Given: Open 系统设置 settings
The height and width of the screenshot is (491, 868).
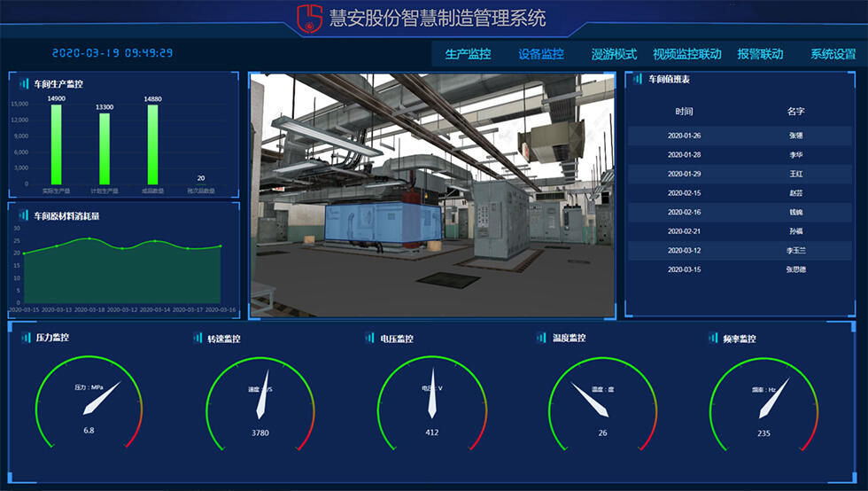Looking at the screenshot, I should (x=833, y=54).
